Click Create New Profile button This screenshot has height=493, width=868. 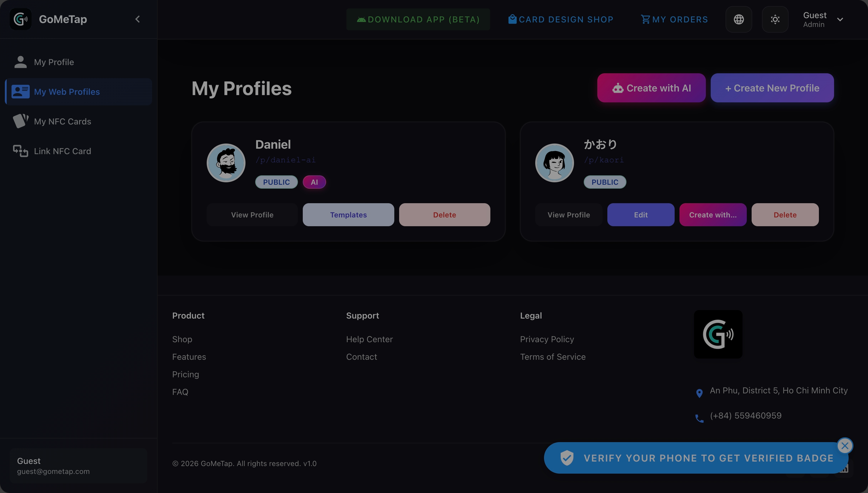(772, 88)
